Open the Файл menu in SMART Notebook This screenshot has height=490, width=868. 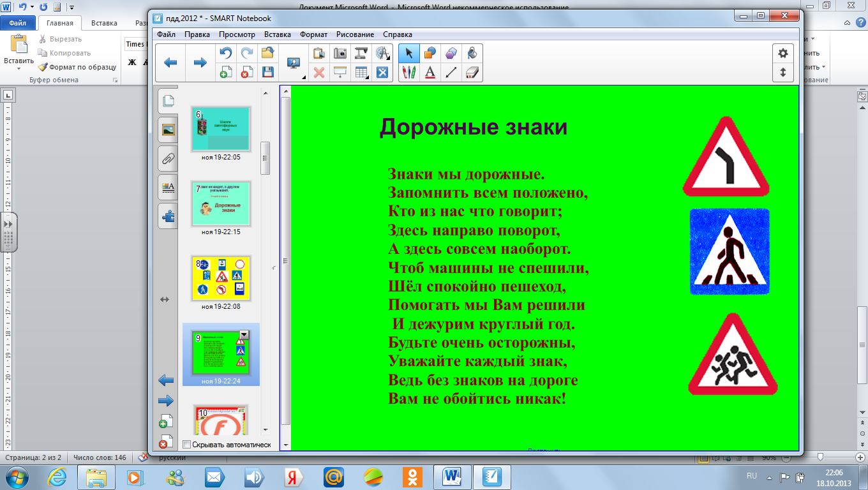[x=167, y=34]
